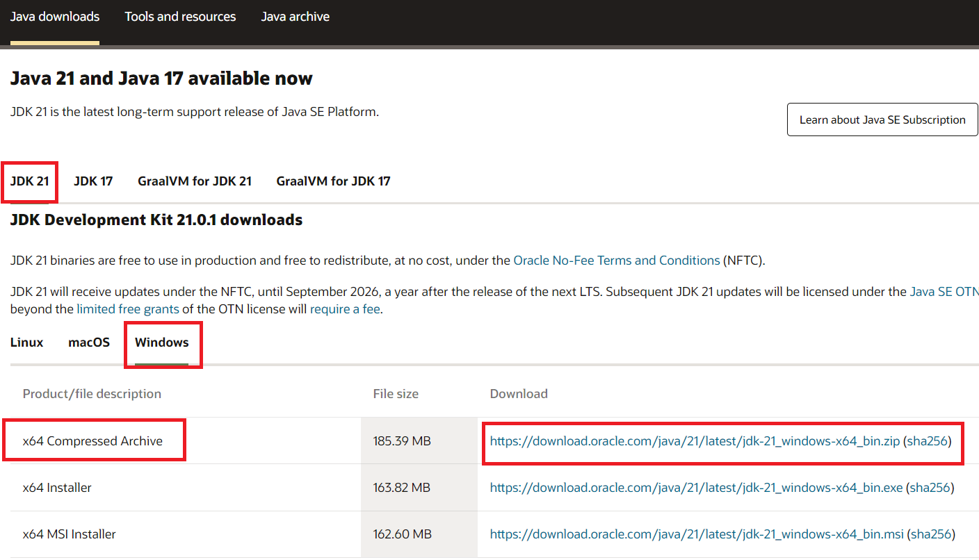Switch to Tools and resources tab
Image resolution: width=979 pixels, height=560 pixels.
click(180, 17)
